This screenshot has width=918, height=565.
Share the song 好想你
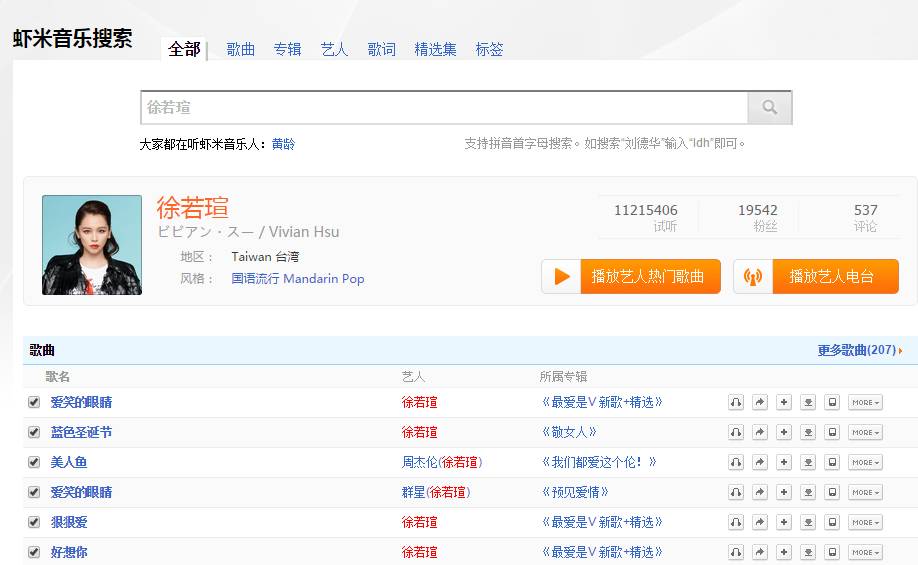(x=760, y=552)
